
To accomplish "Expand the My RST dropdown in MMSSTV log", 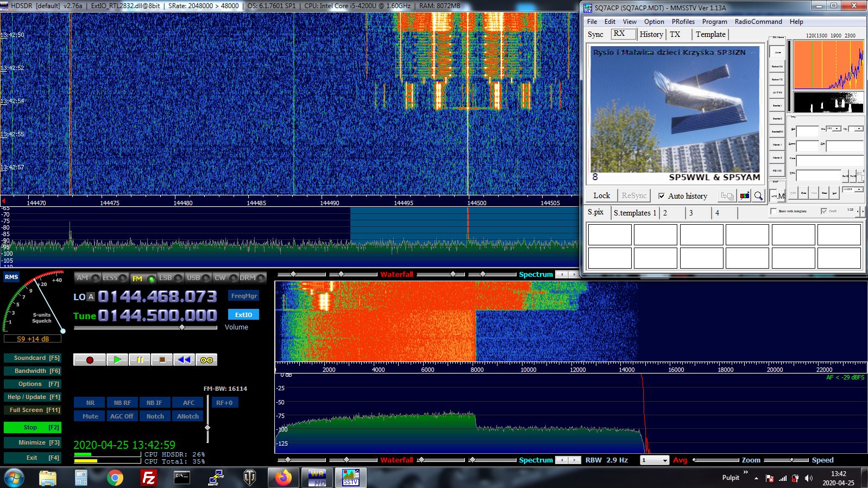I will (859, 129).
